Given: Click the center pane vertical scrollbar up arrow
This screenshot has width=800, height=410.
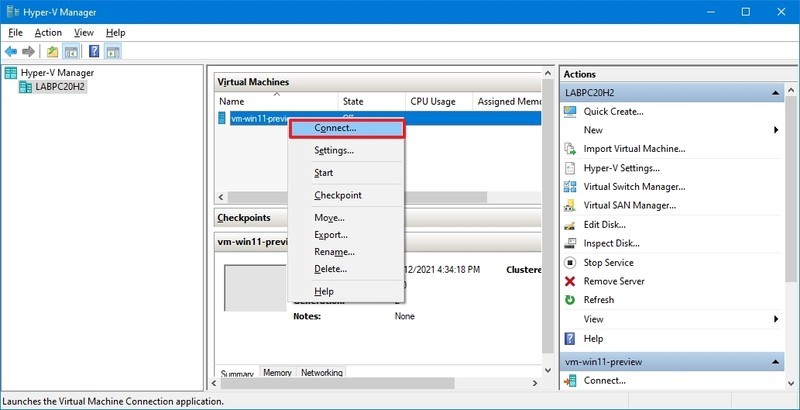Looking at the screenshot, I should (x=548, y=73).
